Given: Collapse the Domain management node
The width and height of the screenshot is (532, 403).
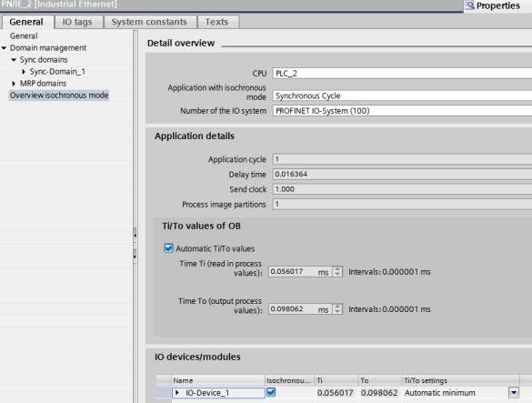Looking at the screenshot, I should (4, 48).
